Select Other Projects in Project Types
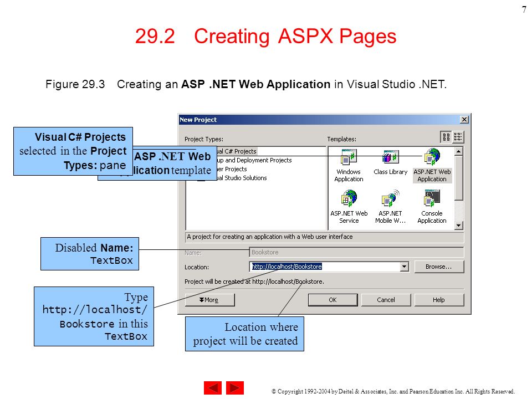Screen dimensions: 532x399 click(232, 169)
